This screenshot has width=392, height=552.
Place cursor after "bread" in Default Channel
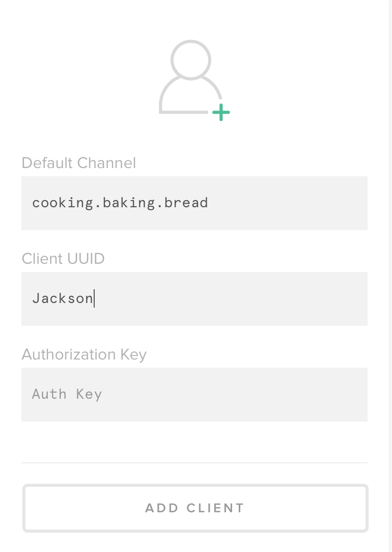pos(209,203)
